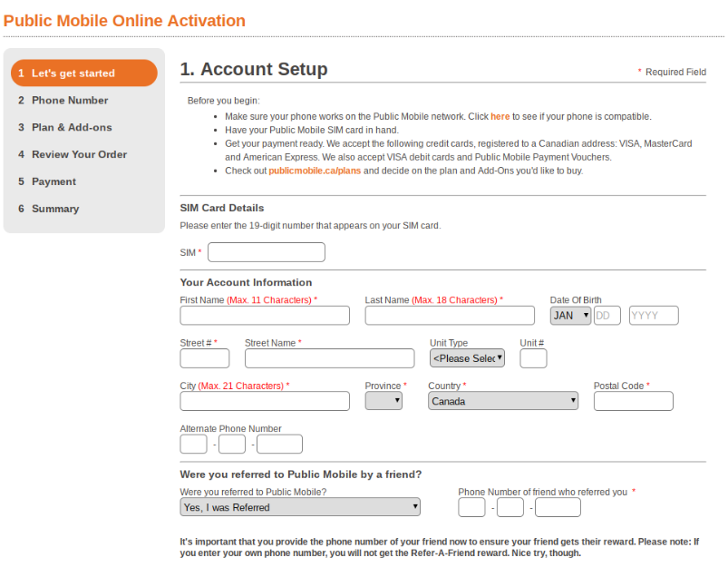Open the "Yes, I was Referred" dropdown
Screen dimensions: 728x577
pyautogui.click(x=300, y=507)
